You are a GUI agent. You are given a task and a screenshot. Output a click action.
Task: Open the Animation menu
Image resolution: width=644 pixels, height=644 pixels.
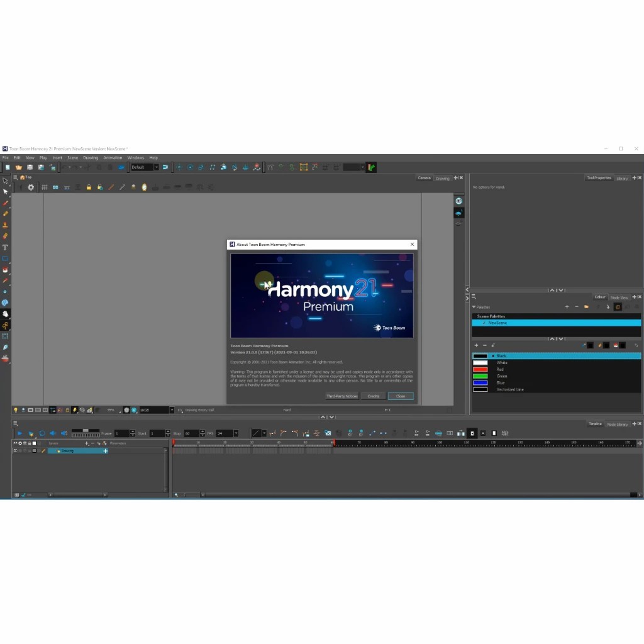pos(113,158)
